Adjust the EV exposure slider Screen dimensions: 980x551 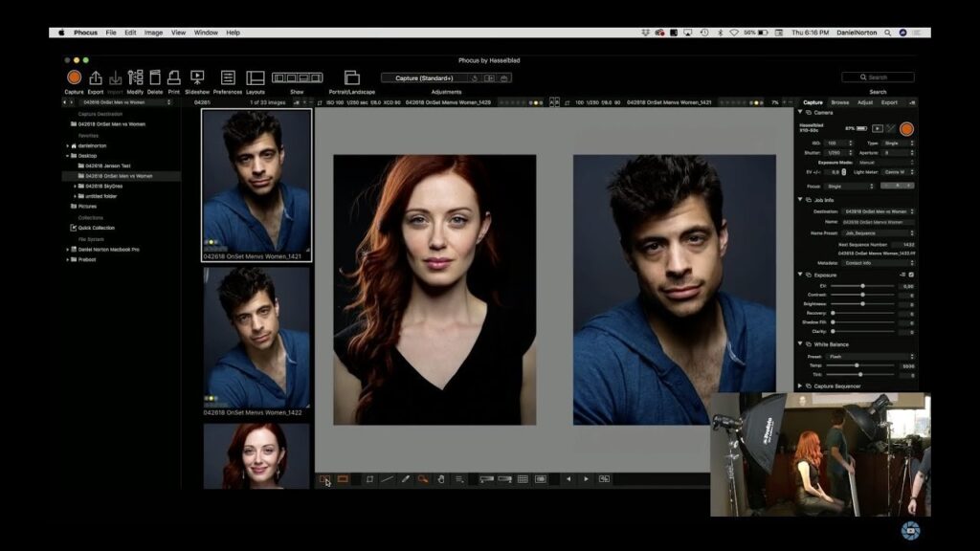[862, 286]
